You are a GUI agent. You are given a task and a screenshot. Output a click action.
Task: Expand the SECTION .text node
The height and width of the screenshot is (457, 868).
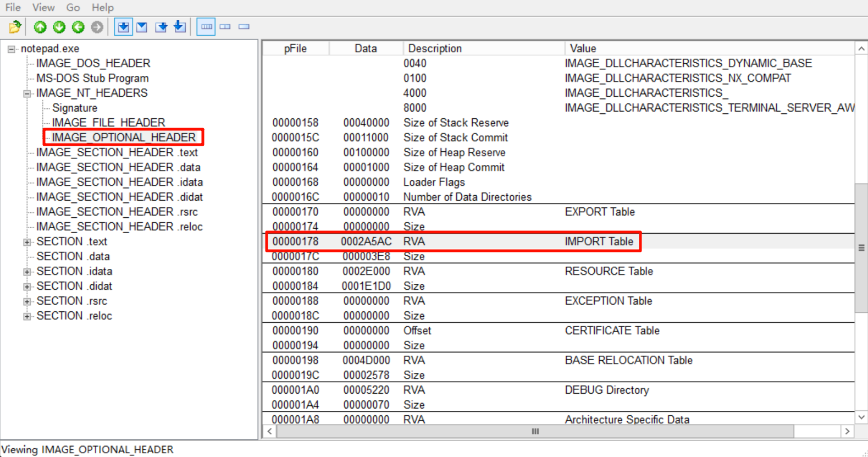[26, 242]
